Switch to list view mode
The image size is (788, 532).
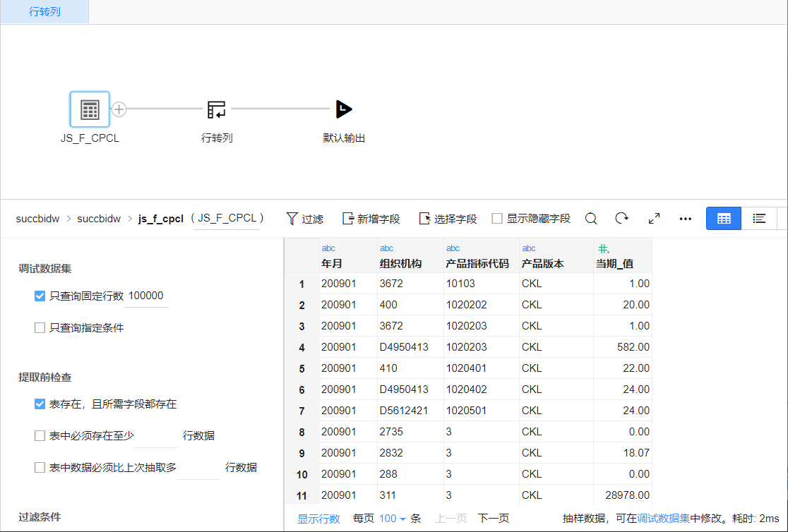coord(759,219)
